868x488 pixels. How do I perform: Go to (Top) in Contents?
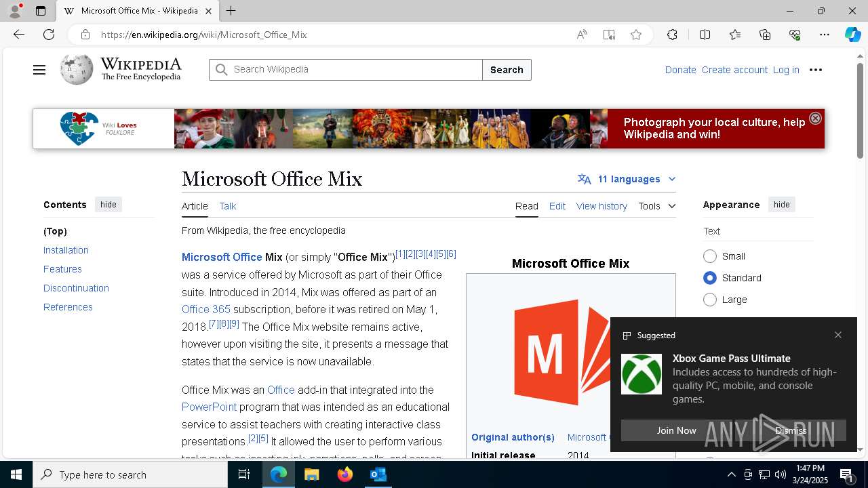(x=55, y=231)
